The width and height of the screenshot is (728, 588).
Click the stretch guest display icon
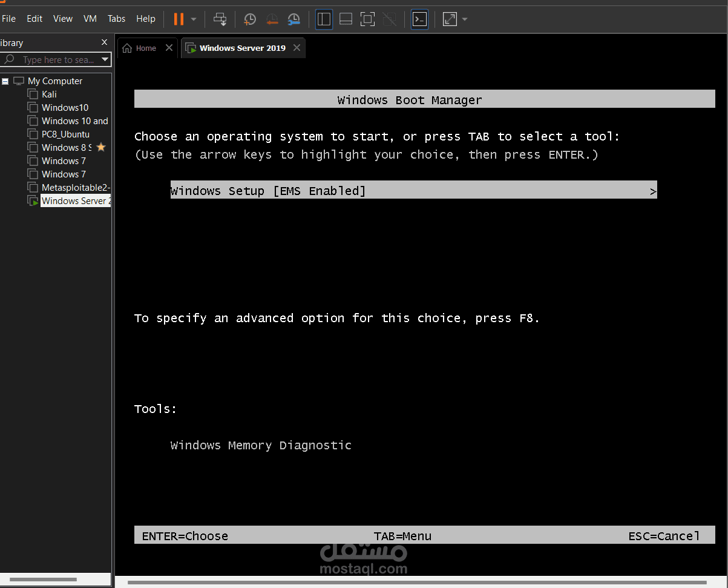(x=450, y=19)
